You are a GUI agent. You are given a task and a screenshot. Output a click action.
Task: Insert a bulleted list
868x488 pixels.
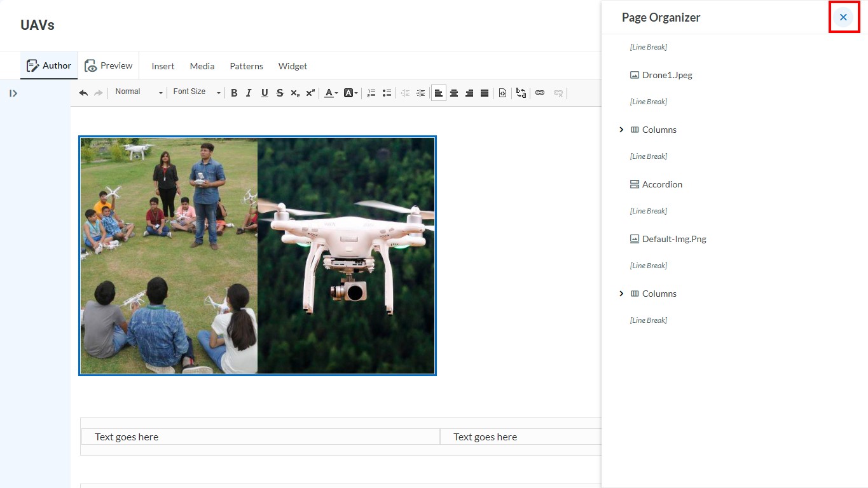click(387, 93)
